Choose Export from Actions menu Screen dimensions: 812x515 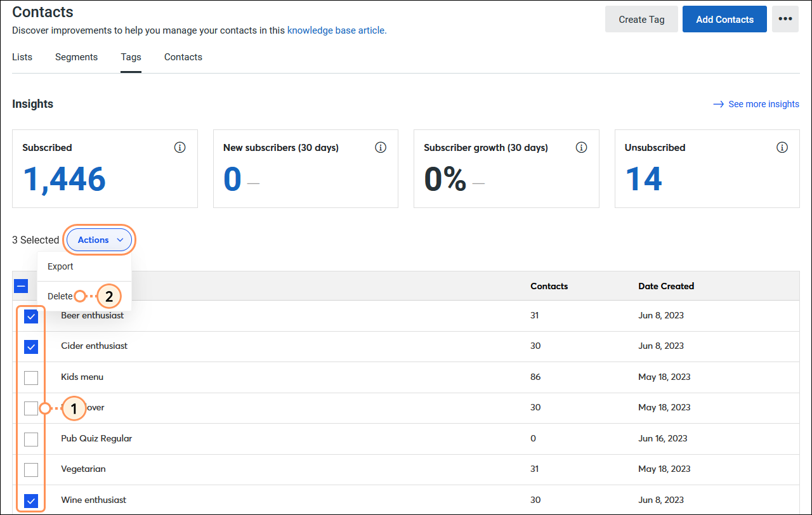click(x=84, y=266)
